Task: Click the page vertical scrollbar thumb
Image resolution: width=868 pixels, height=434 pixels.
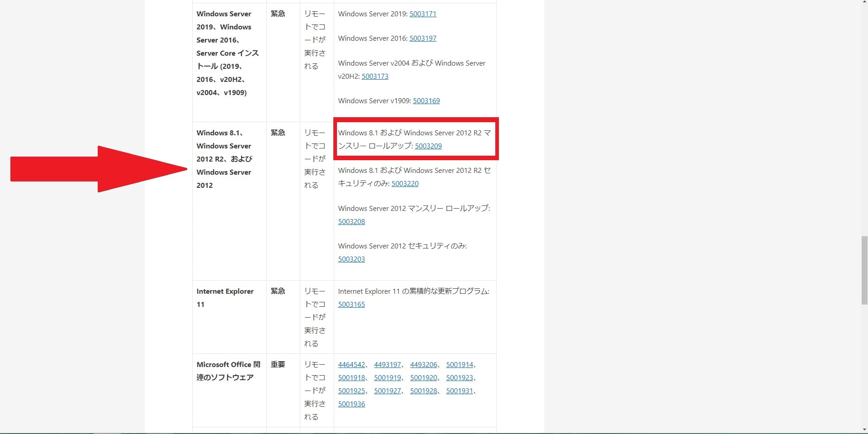Action: click(864, 270)
